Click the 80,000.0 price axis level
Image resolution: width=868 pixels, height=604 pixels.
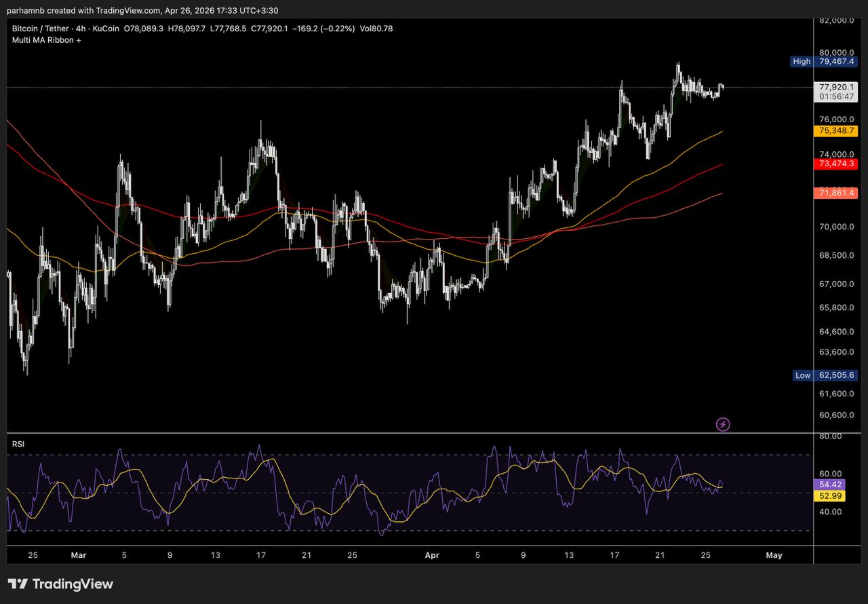pyautogui.click(x=836, y=52)
